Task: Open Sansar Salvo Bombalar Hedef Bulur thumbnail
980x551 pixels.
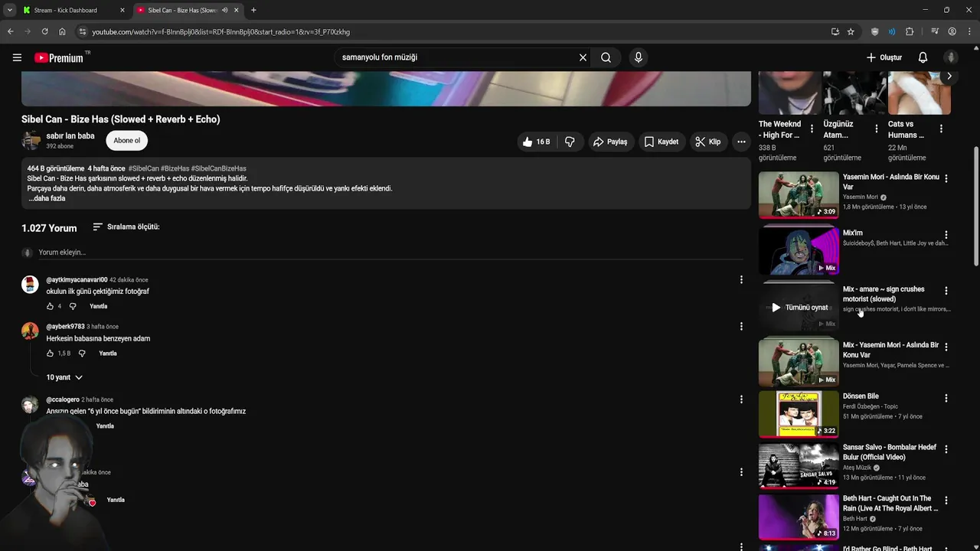Action: pyautogui.click(x=799, y=465)
